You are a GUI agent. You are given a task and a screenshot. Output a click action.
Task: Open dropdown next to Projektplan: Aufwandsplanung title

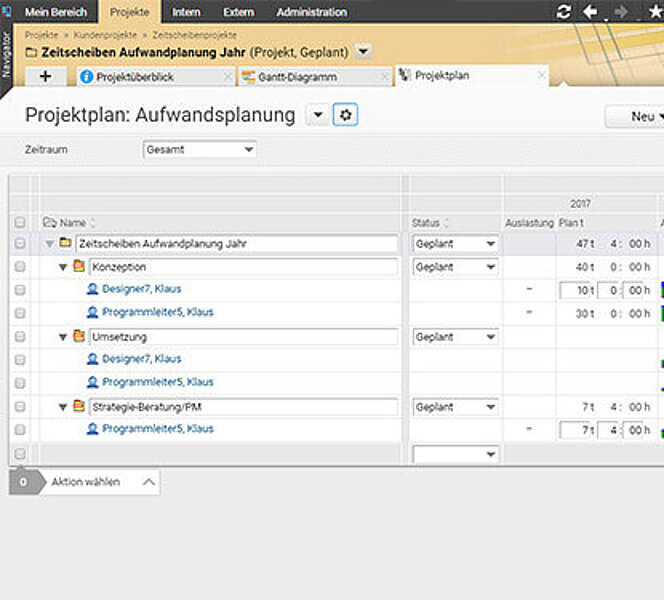318,115
